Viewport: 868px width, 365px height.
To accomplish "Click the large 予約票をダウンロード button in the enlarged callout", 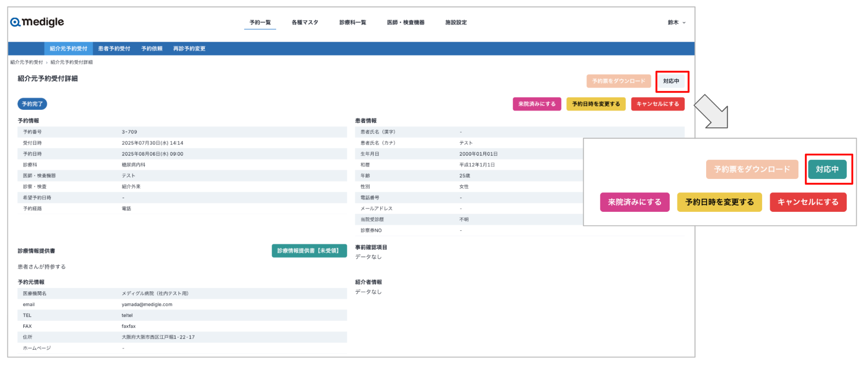I will (x=752, y=169).
